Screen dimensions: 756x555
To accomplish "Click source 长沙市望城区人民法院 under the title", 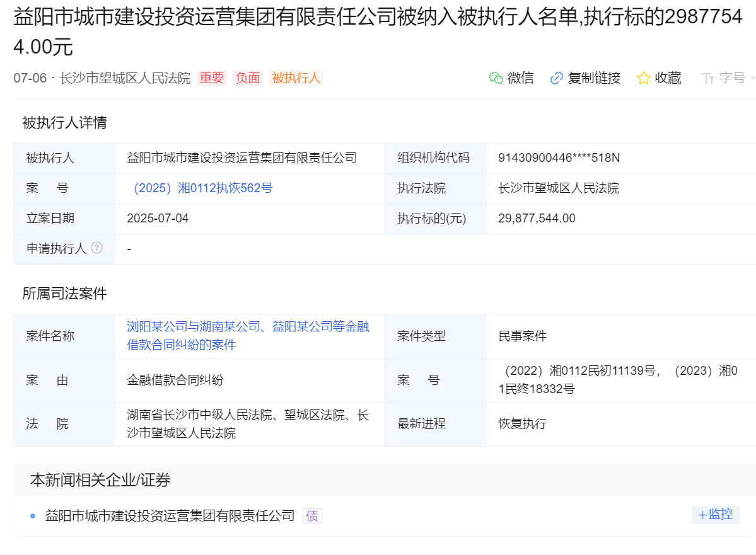I will 125,78.
